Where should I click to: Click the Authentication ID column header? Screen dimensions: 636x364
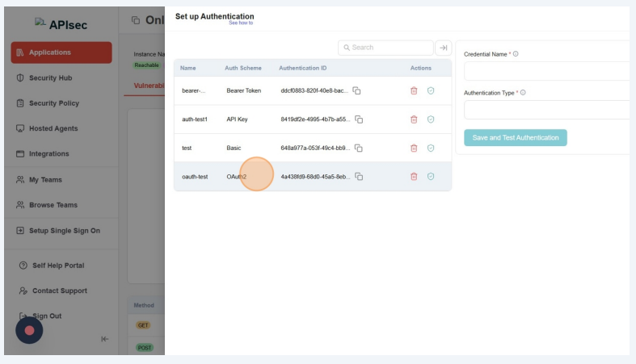tap(302, 68)
